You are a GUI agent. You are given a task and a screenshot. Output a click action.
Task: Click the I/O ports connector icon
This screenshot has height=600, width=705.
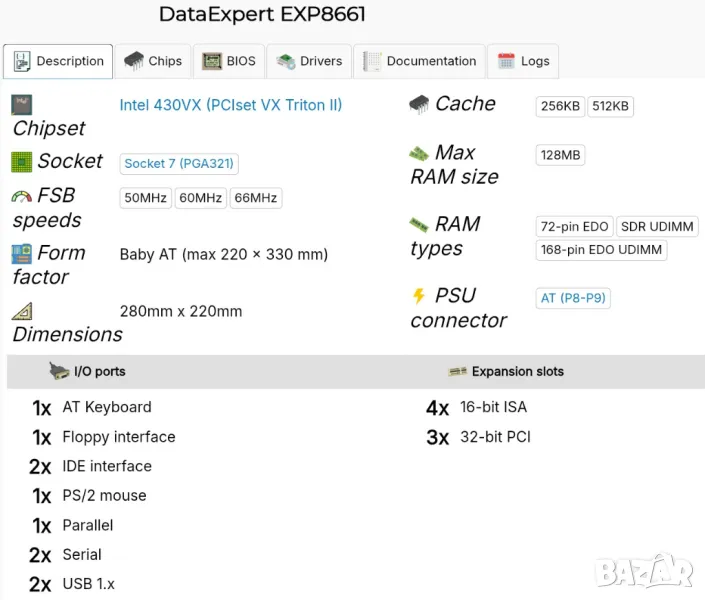pos(59,371)
